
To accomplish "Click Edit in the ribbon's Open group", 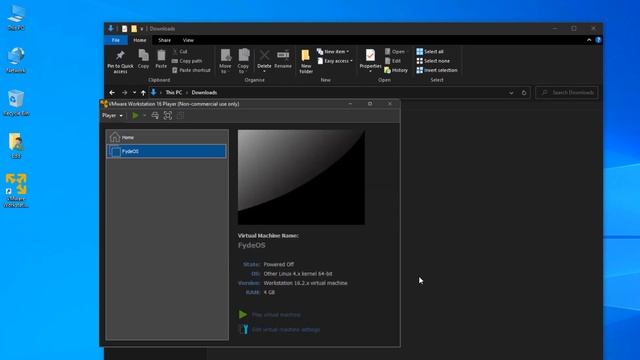I will point(393,61).
